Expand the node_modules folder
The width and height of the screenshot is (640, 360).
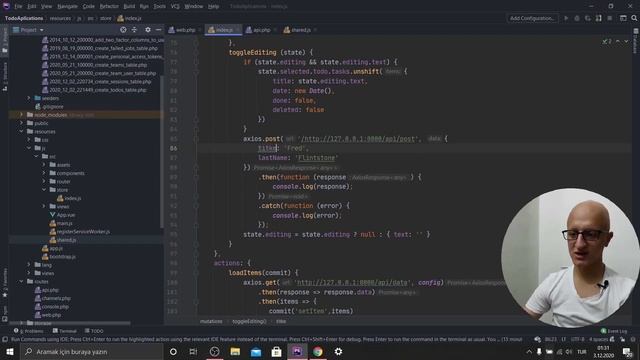pos(21,115)
